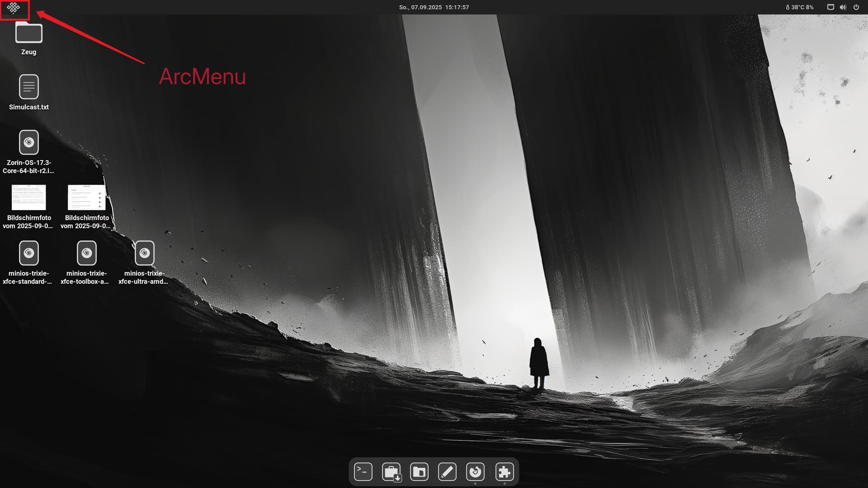Click the volume speaker icon

coord(843,7)
